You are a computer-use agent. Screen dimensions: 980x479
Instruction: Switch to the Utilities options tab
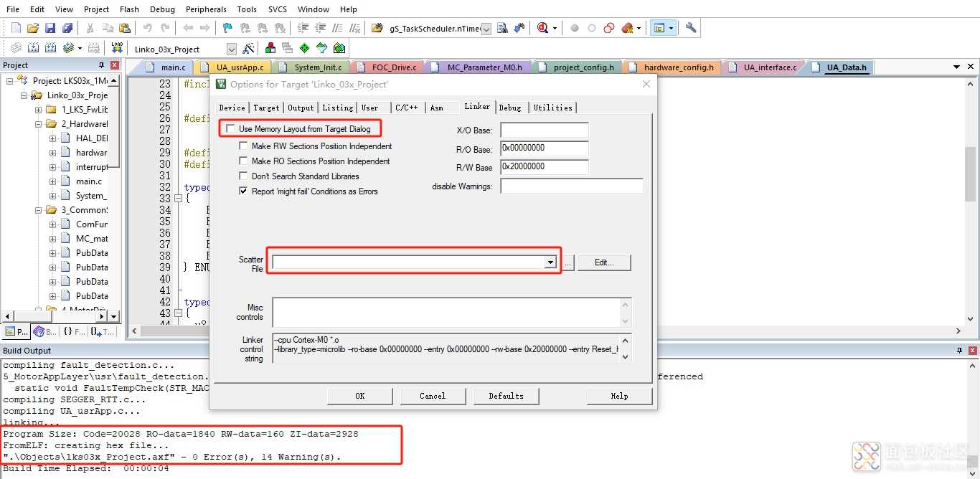coord(553,108)
